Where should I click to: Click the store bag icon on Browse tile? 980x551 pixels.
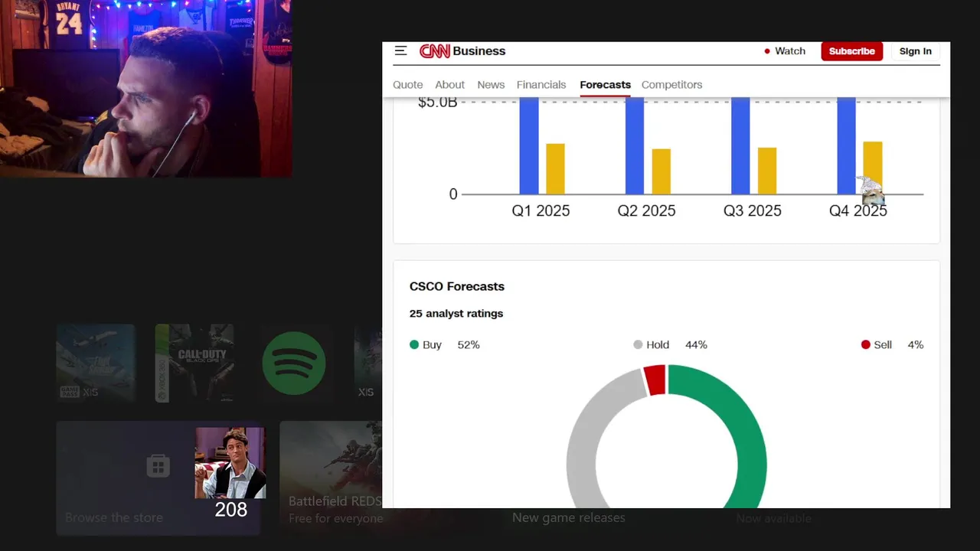[158, 465]
